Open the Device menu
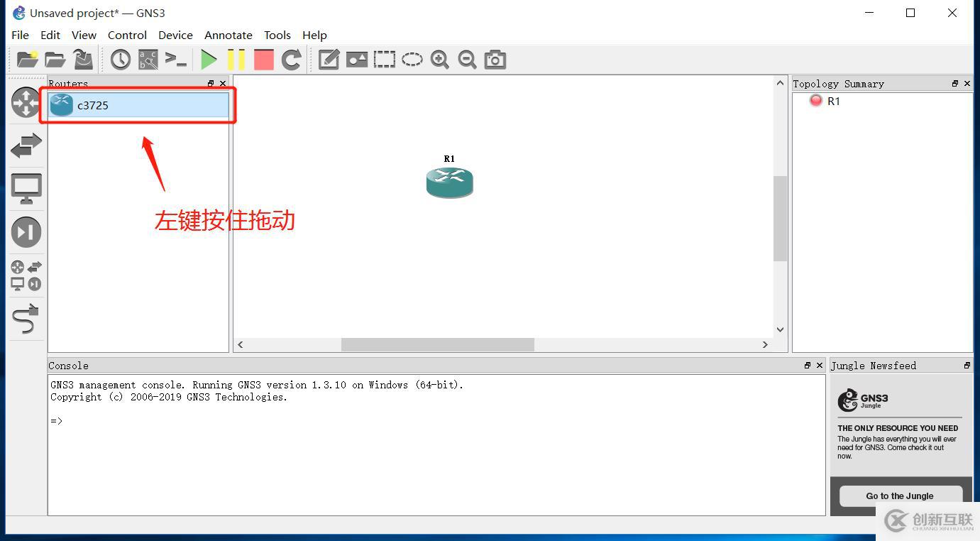The height and width of the screenshot is (541, 980). 175,35
